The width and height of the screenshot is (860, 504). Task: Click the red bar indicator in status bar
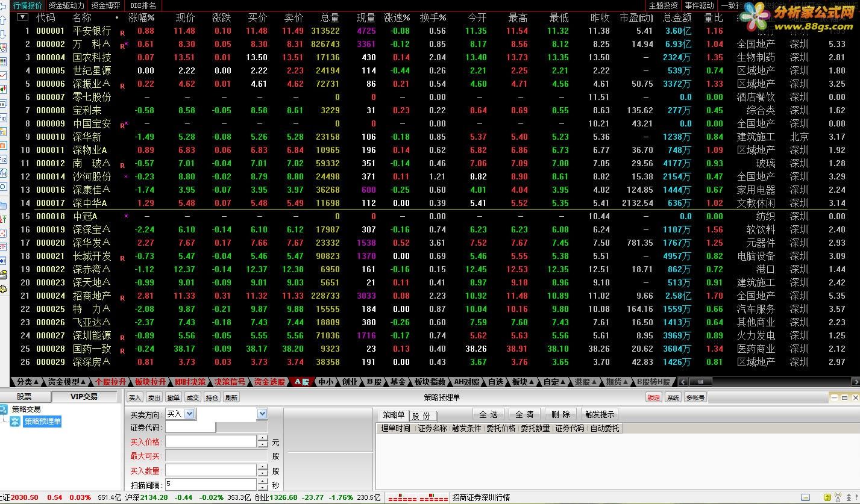click(x=417, y=498)
